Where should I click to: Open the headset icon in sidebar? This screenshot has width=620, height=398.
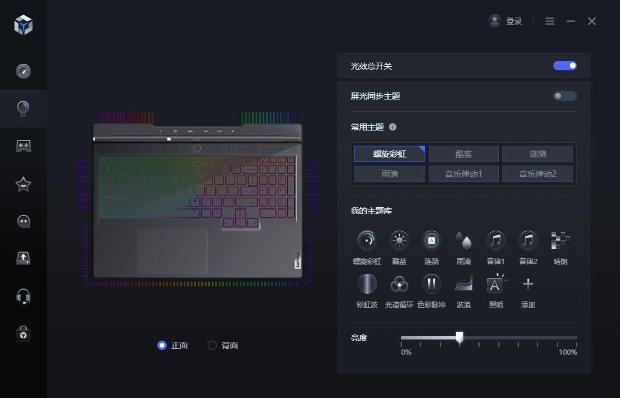[23, 296]
